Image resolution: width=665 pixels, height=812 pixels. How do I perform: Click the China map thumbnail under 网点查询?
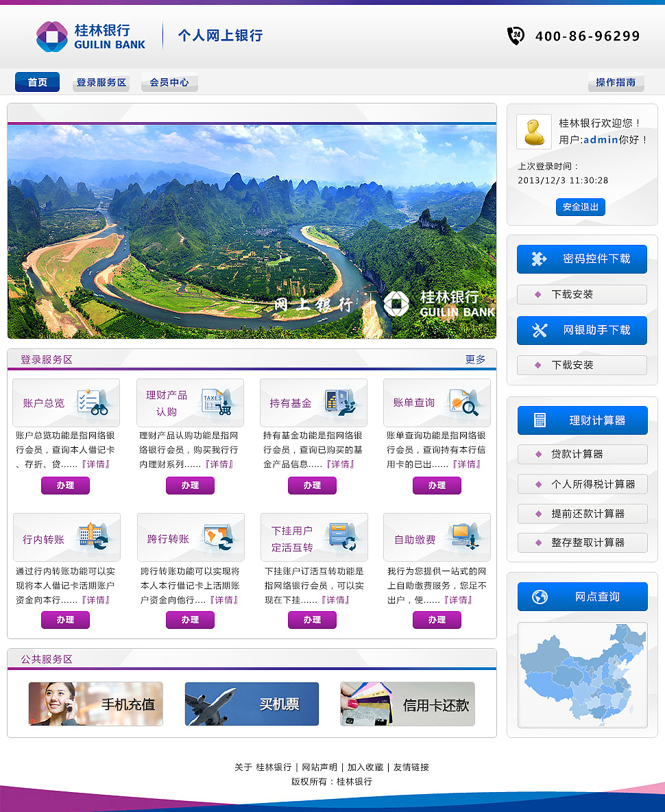point(582,674)
